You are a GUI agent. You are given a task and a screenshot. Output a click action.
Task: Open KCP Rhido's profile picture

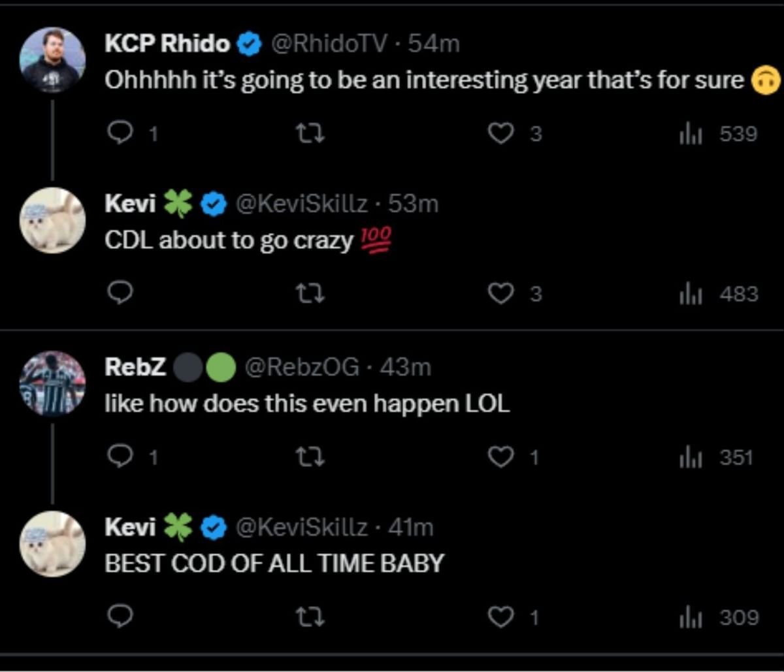pos(52,60)
